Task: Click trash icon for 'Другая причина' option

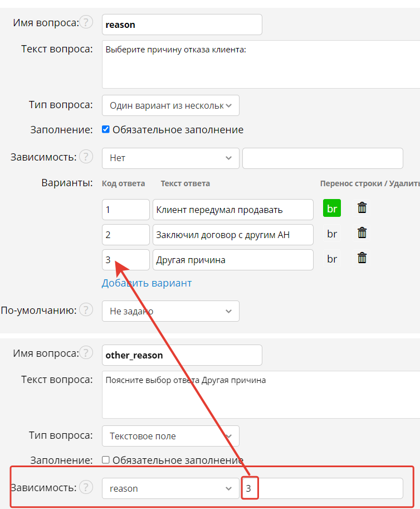Action: 362,258
